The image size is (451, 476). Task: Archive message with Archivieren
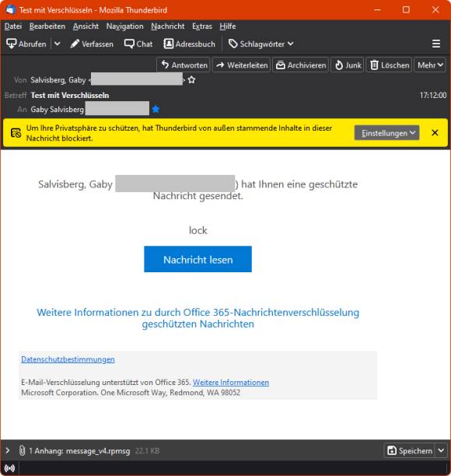(x=301, y=65)
